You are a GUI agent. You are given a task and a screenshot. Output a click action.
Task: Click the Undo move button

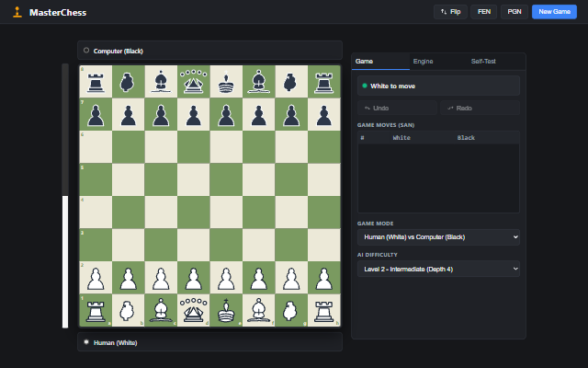(x=397, y=108)
